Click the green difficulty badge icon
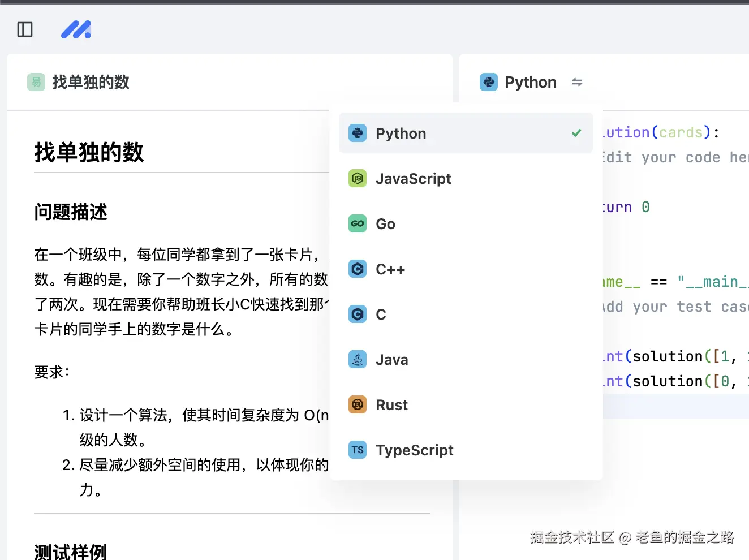 click(36, 82)
